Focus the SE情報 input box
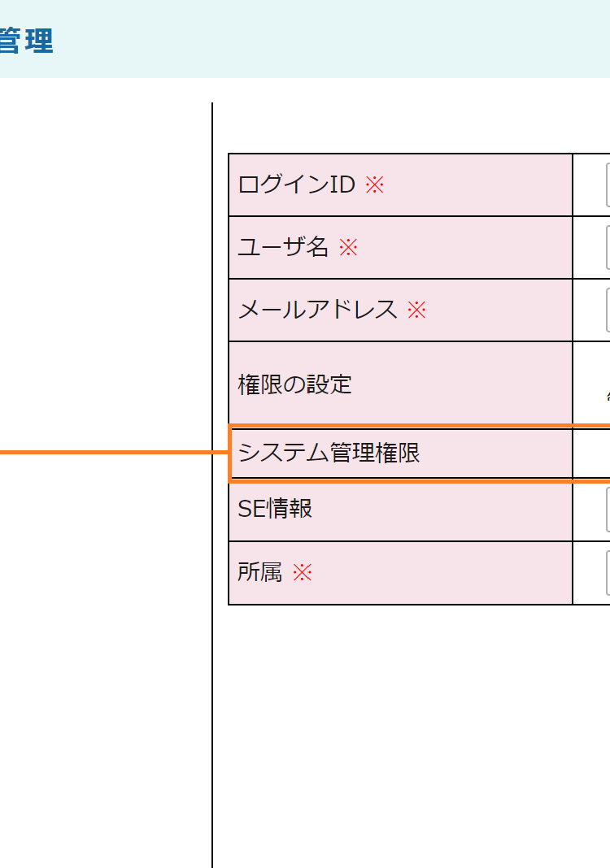This screenshot has width=610, height=868. 608,509
